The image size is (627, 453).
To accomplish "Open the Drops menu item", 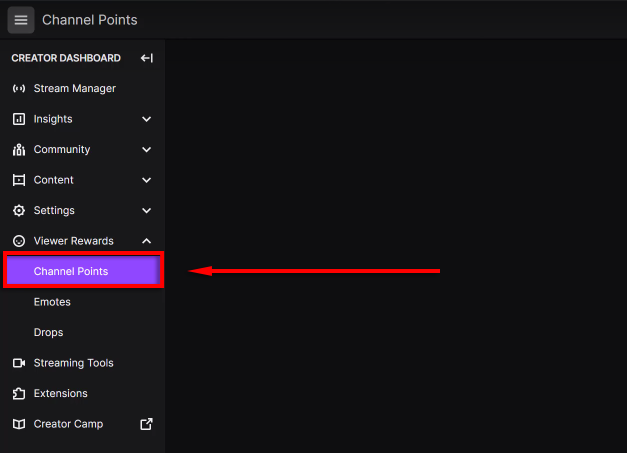I will [48, 332].
